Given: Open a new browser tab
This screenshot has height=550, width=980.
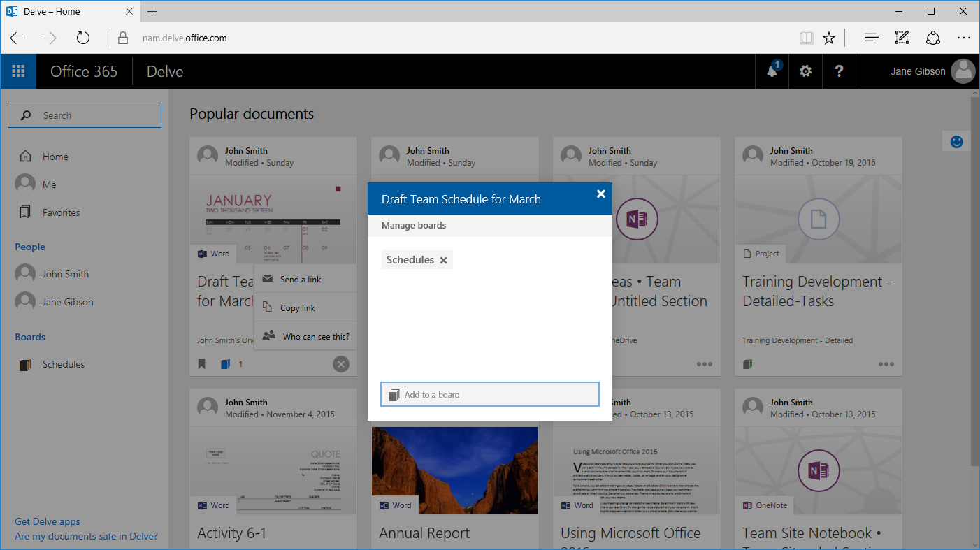Looking at the screenshot, I should click(x=152, y=11).
